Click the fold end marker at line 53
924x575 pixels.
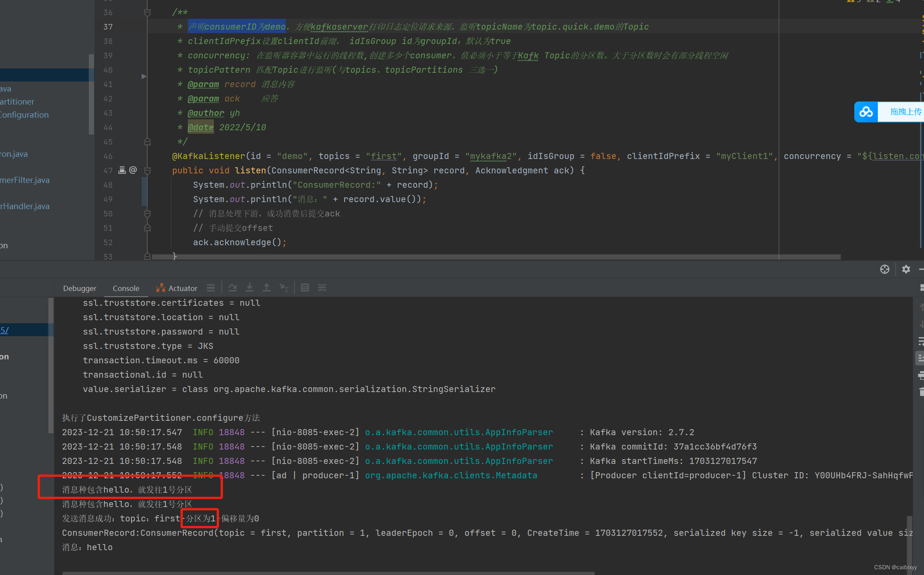pos(147,257)
